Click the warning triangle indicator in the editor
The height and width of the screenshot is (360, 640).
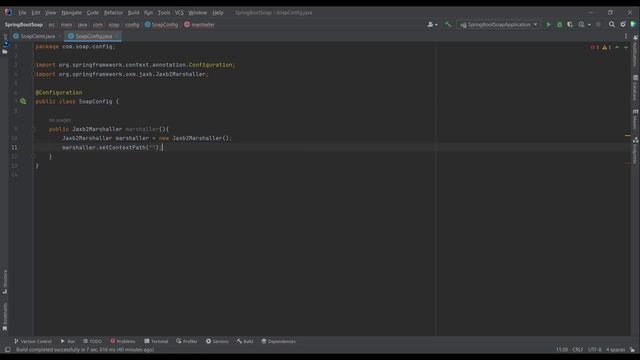point(607,47)
